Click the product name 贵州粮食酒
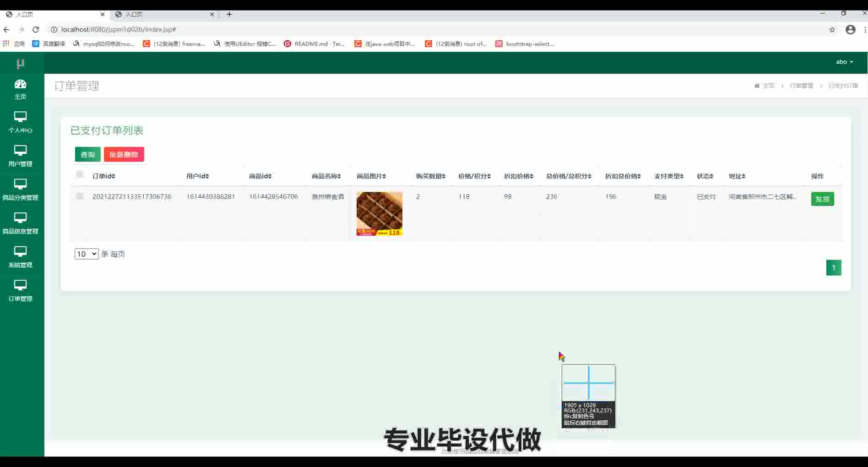868x467 pixels. tap(328, 196)
